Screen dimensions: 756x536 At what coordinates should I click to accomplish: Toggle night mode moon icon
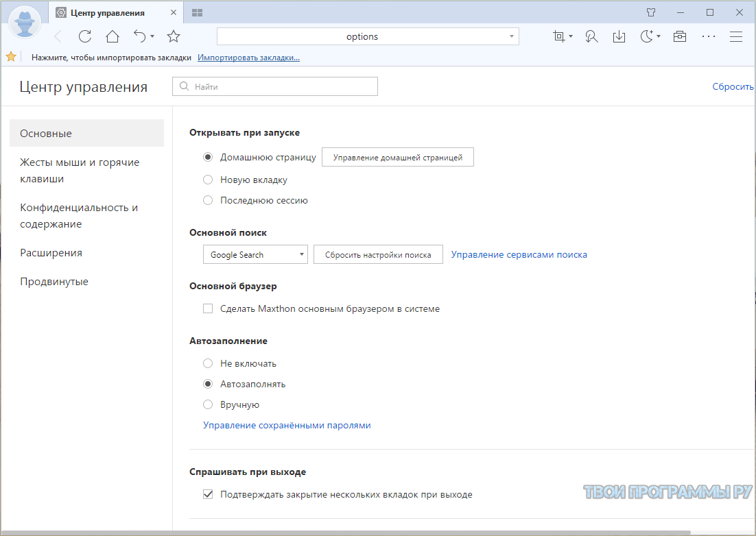tap(646, 36)
